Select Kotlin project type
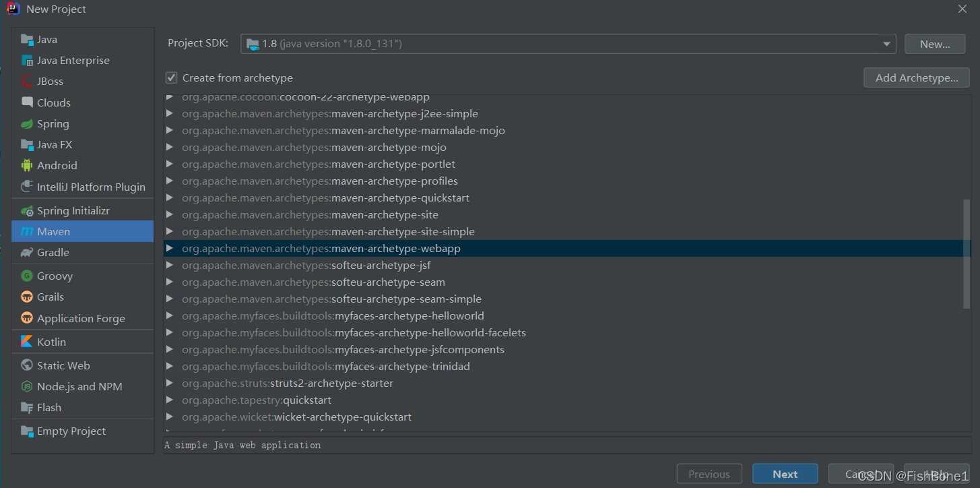 [83, 342]
